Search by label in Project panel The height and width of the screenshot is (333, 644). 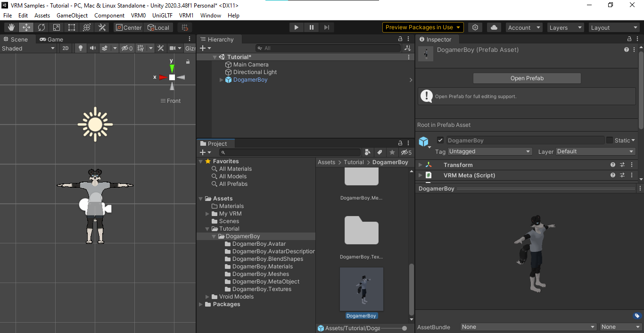(380, 152)
